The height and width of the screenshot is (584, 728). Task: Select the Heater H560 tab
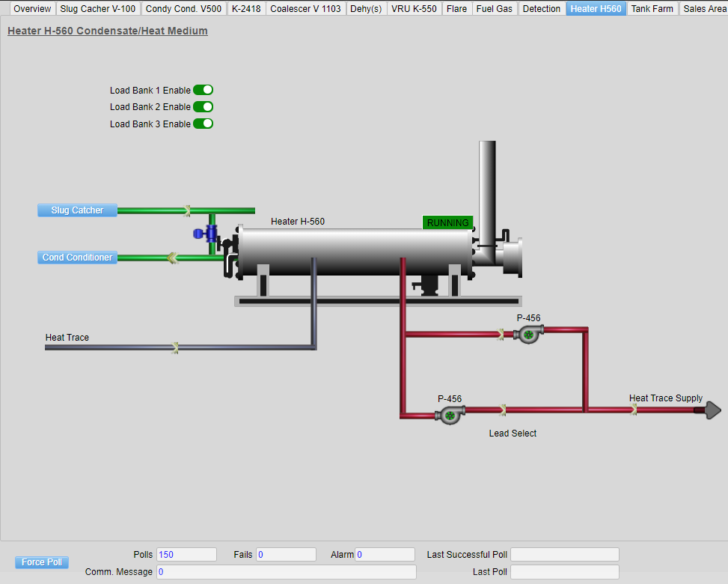pyautogui.click(x=596, y=8)
